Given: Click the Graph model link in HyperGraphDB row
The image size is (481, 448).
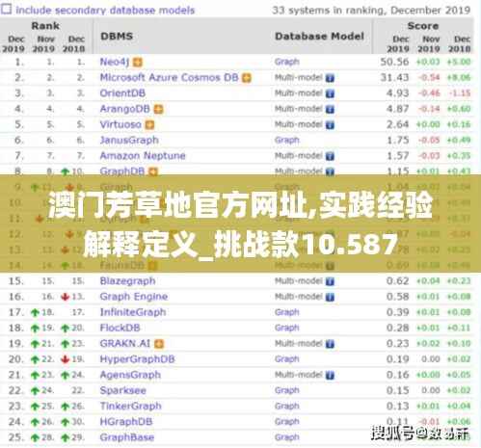Looking at the screenshot, I should [287, 359].
